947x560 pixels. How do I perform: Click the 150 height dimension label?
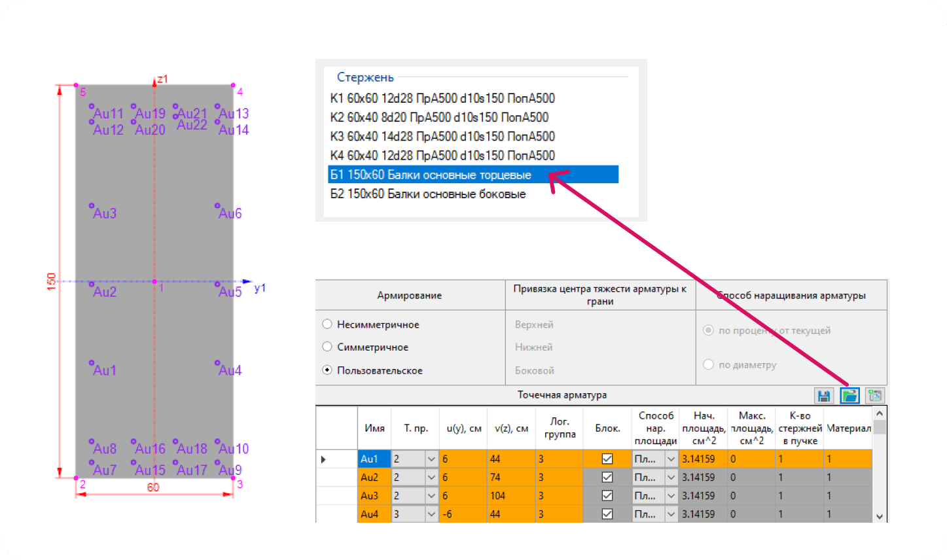coord(51,281)
